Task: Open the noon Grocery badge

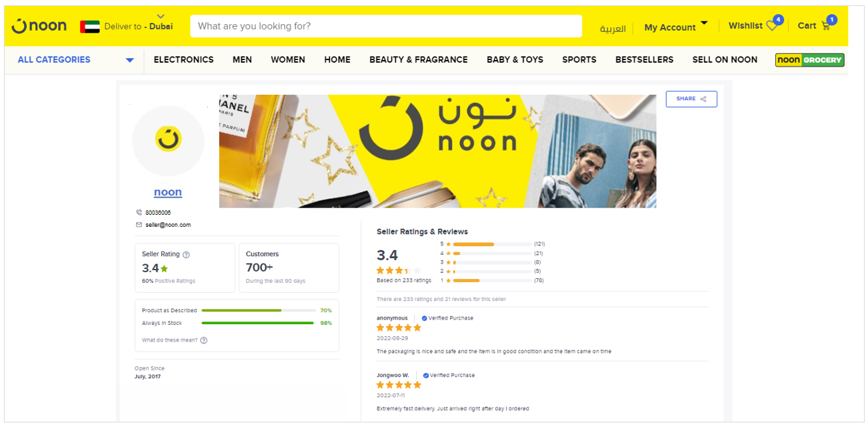Action: [810, 60]
